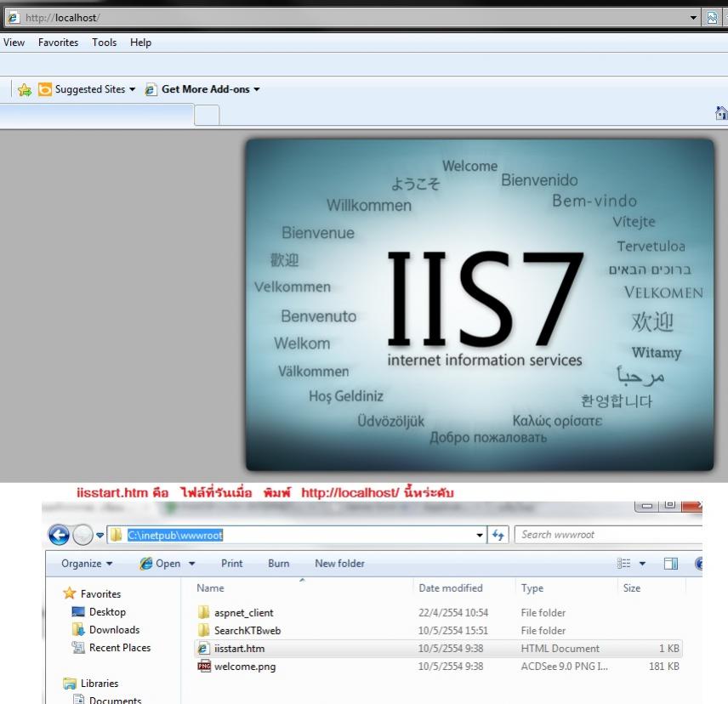Open the Organize menu
The height and width of the screenshot is (704, 728).
[87, 564]
